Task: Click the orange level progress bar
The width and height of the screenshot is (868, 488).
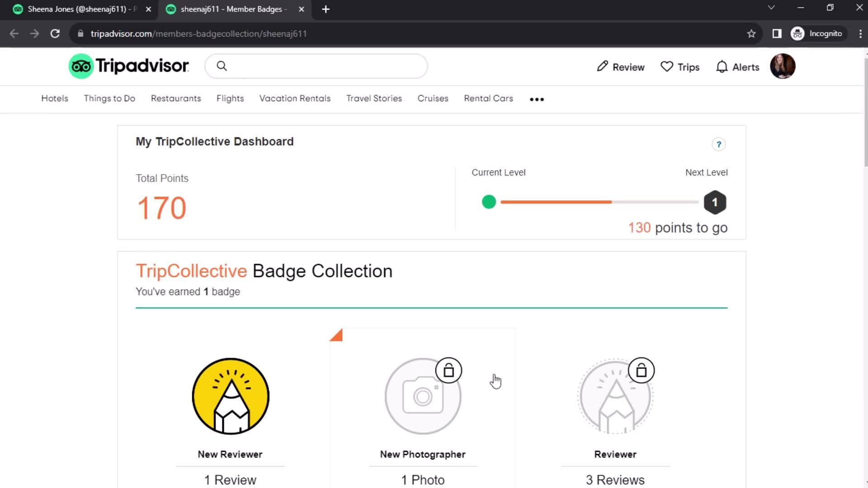Action: [x=556, y=202]
